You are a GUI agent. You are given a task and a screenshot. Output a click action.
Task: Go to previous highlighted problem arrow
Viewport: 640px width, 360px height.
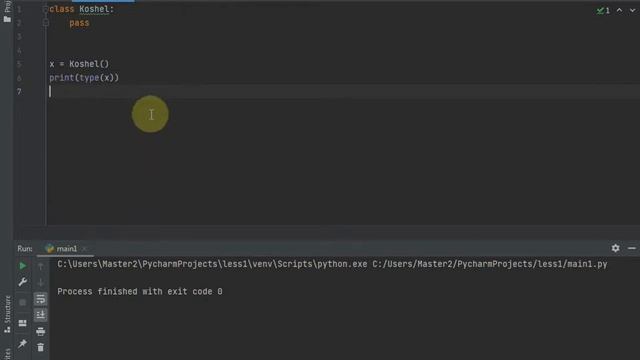(620, 11)
